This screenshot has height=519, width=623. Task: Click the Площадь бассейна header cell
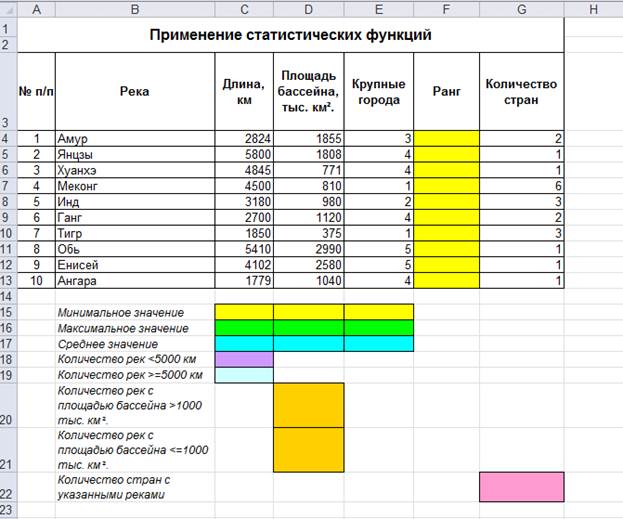click(x=309, y=91)
